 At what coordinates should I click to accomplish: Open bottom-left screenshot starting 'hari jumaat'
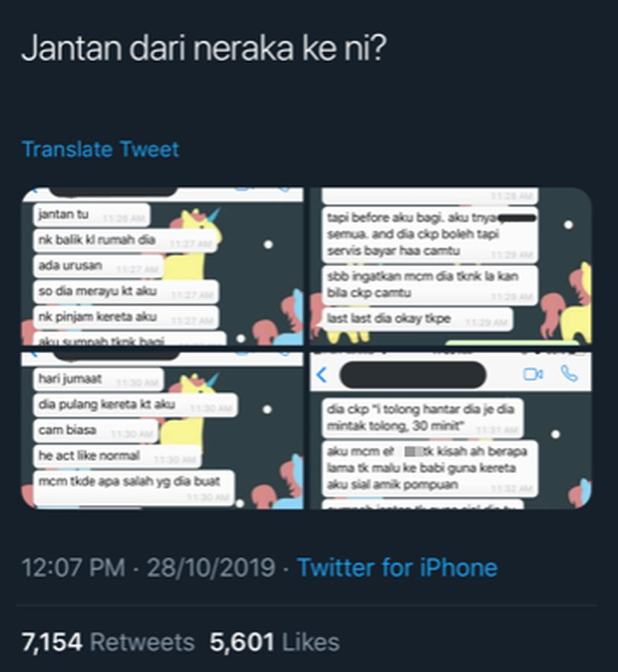[163, 431]
